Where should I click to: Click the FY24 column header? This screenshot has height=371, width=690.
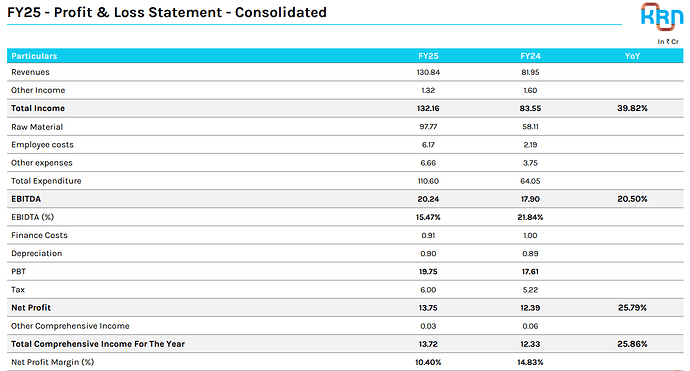click(x=530, y=56)
